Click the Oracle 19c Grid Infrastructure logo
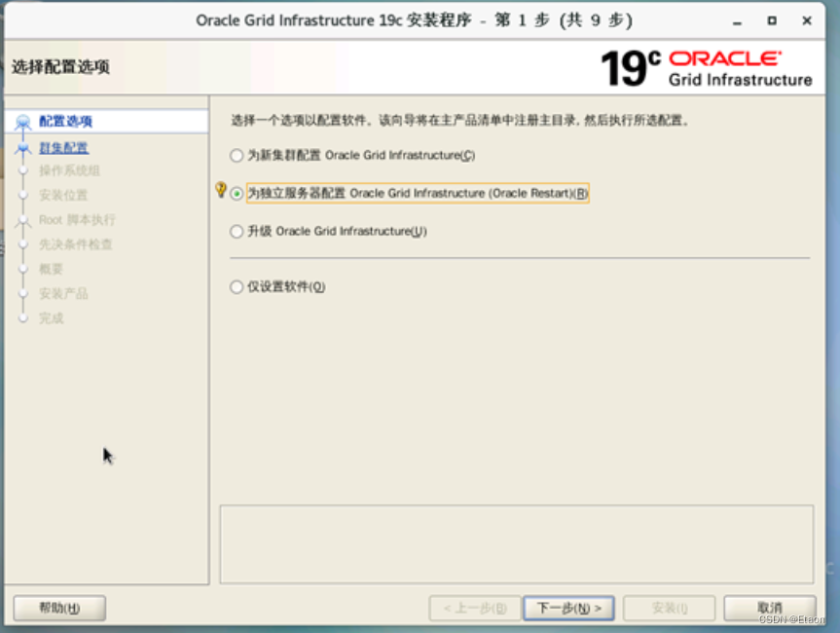This screenshot has height=633, width=840. 707,68
